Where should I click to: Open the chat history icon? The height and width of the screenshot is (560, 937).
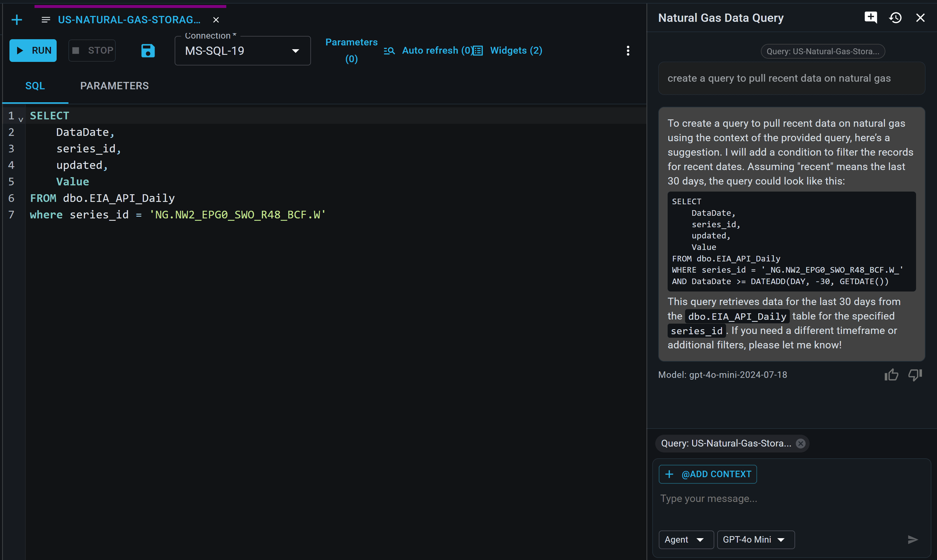[x=896, y=17]
